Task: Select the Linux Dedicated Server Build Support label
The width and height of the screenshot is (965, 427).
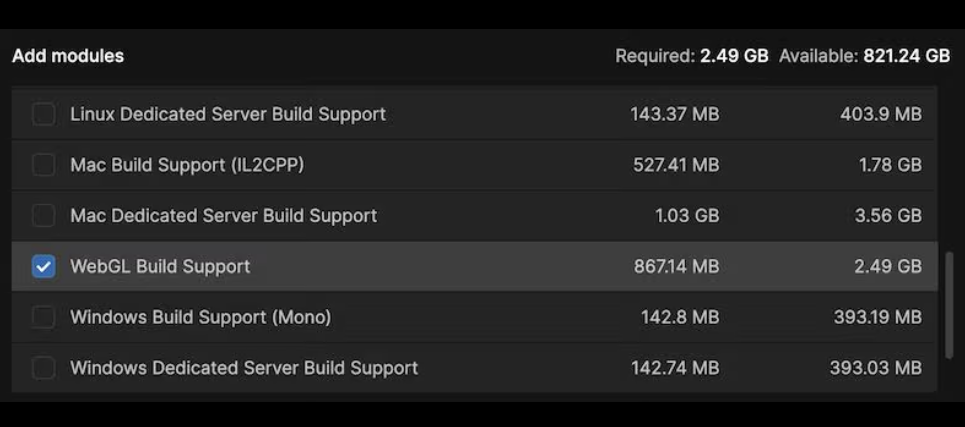Action: (x=228, y=114)
